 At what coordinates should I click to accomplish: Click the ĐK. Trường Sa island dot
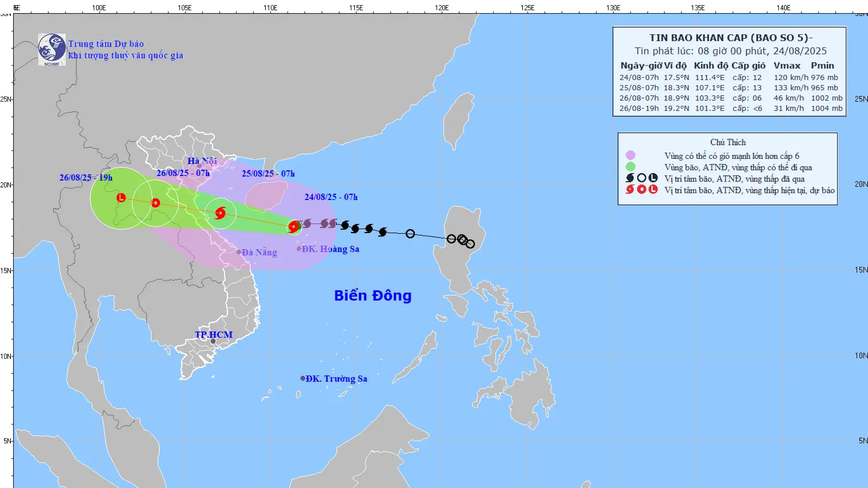(x=303, y=378)
